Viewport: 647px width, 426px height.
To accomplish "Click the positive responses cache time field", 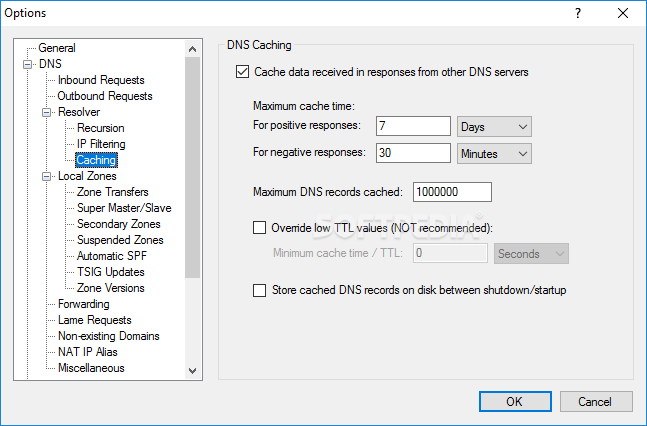I will pos(413,126).
